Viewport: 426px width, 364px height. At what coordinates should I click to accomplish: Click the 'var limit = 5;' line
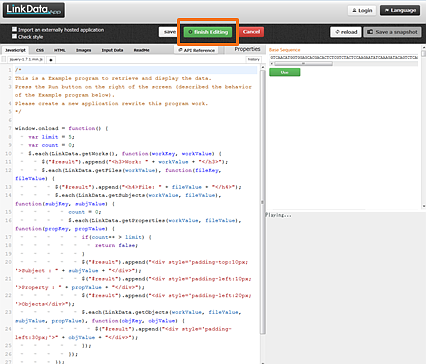pos(51,137)
